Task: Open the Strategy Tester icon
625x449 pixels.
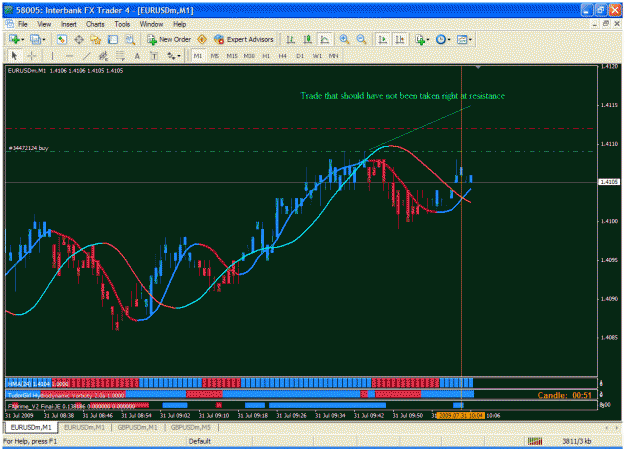Action: [130, 39]
